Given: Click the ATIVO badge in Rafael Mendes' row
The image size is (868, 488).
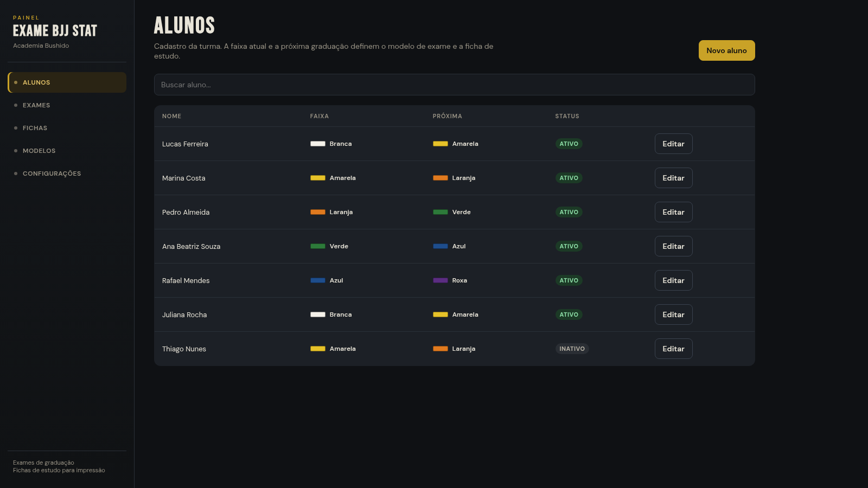Looking at the screenshot, I should tap(569, 280).
